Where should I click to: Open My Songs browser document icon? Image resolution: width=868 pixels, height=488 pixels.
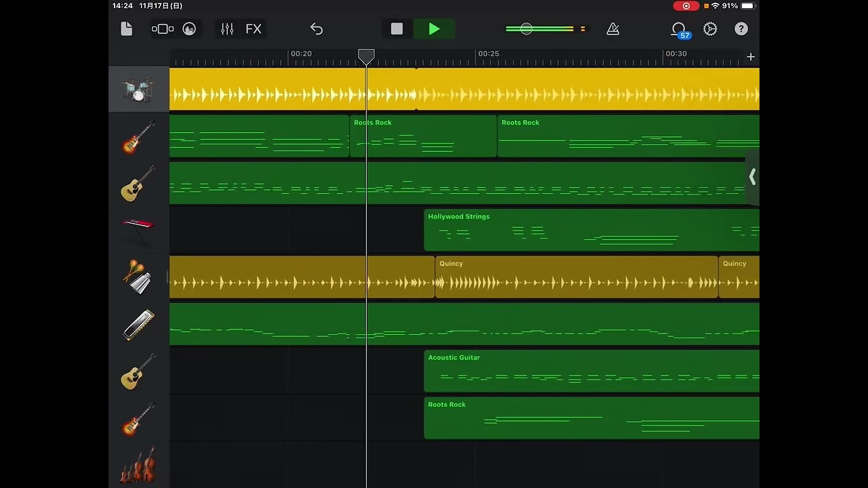pyautogui.click(x=126, y=28)
